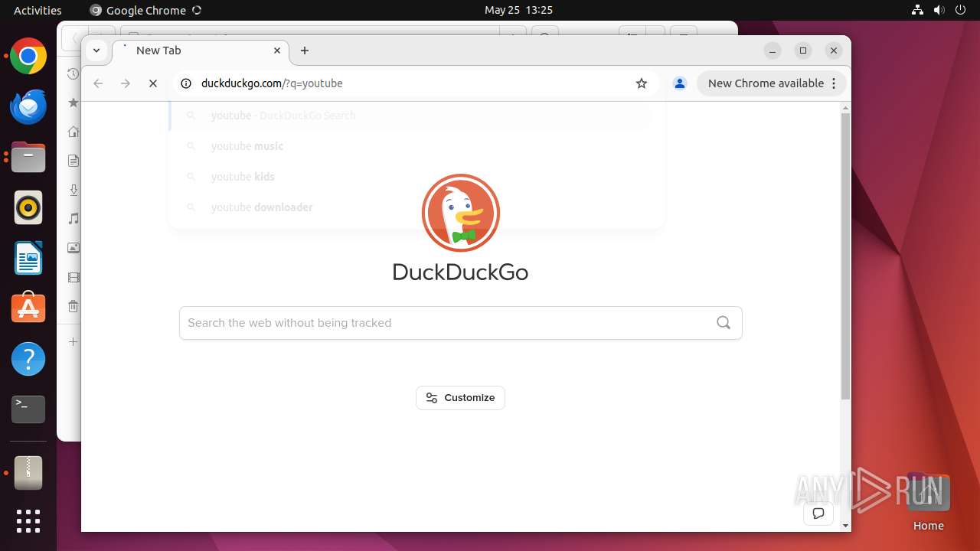This screenshot has height=551, width=980.
Task: View site information icon in address bar
Action: pyautogui.click(x=185, y=83)
